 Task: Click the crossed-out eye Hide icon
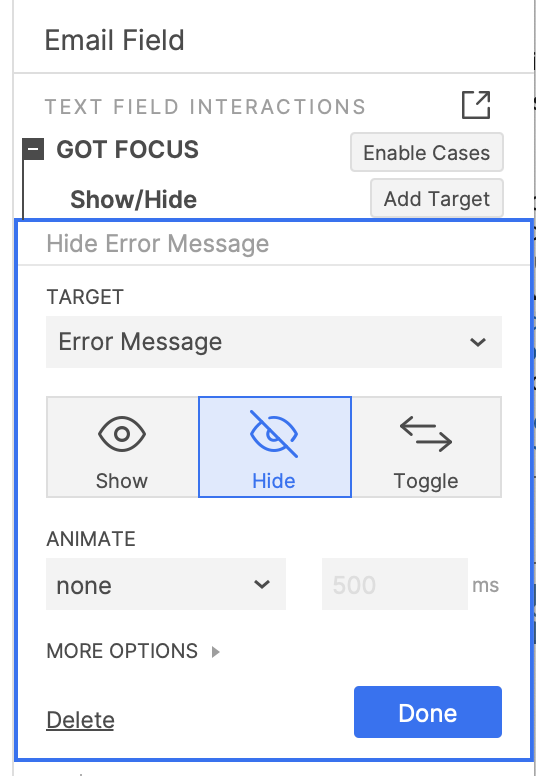click(274, 434)
